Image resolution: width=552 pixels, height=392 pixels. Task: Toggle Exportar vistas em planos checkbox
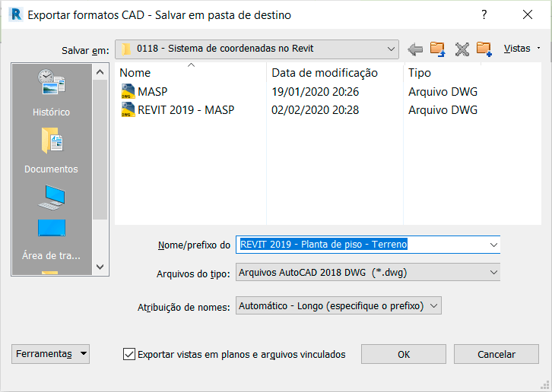129,354
